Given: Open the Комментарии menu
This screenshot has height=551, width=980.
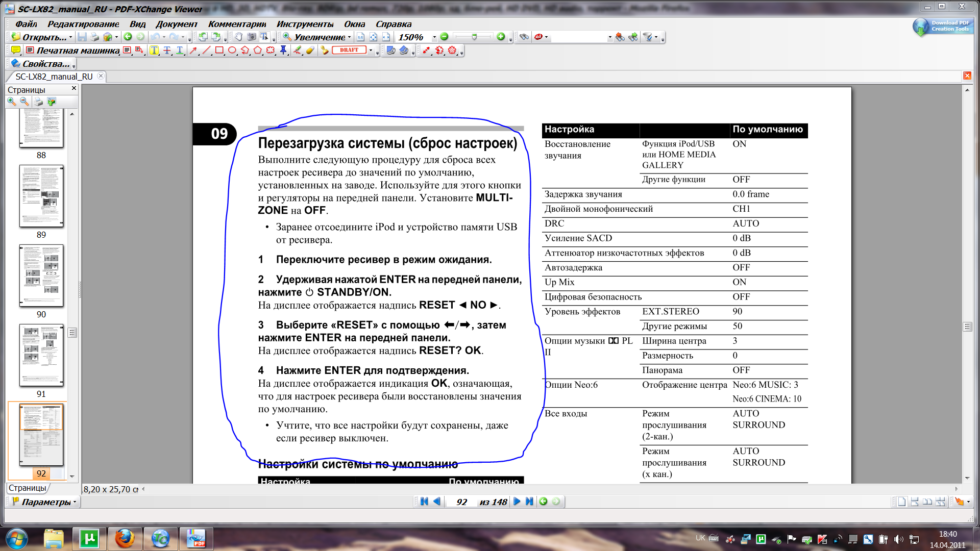Looking at the screenshot, I should (x=237, y=24).
